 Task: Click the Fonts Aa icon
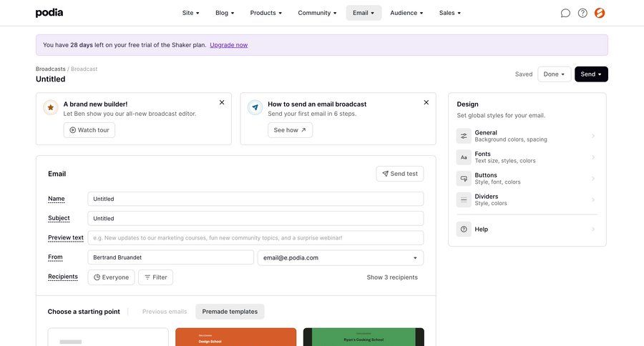[x=464, y=157]
